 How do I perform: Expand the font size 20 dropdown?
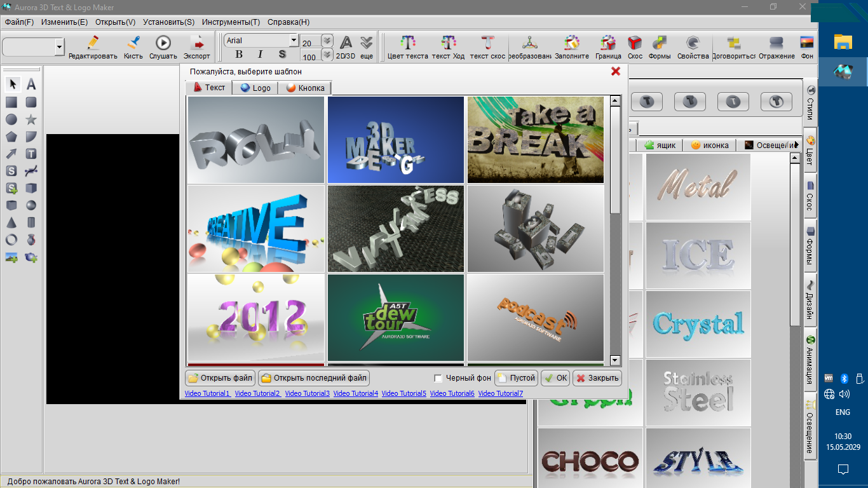click(x=327, y=41)
